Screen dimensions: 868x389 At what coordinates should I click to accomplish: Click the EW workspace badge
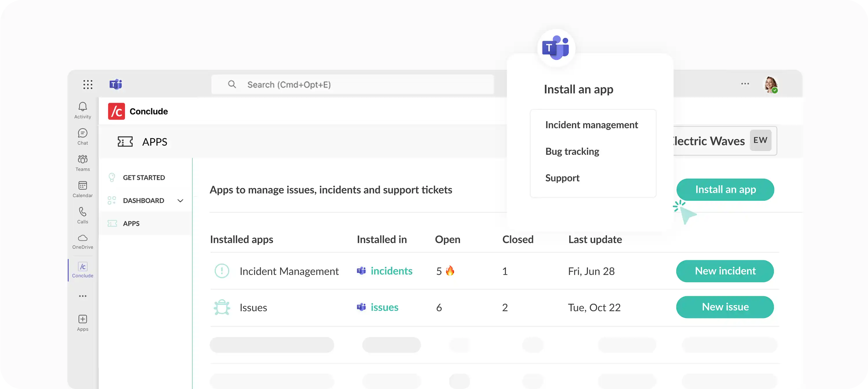[760, 140]
